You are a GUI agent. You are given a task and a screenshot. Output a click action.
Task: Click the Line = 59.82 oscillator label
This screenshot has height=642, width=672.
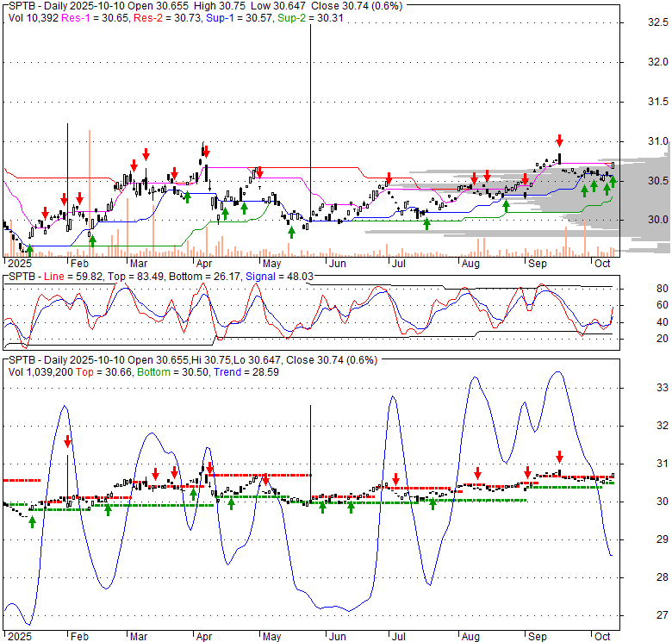(70, 276)
